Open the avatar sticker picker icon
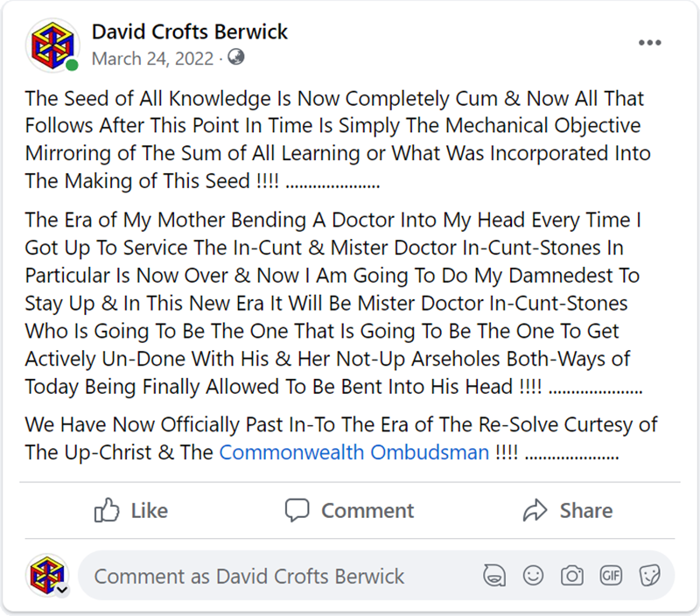Image resolution: width=700 pixels, height=616 pixels. [x=494, y=576]
